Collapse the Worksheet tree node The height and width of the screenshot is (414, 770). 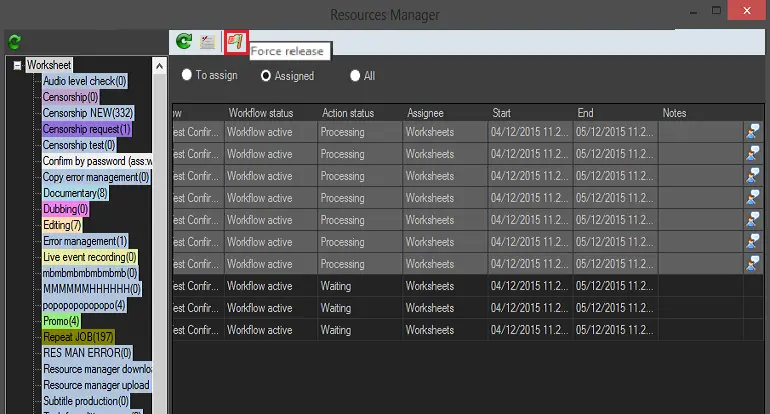coord(17,65)
